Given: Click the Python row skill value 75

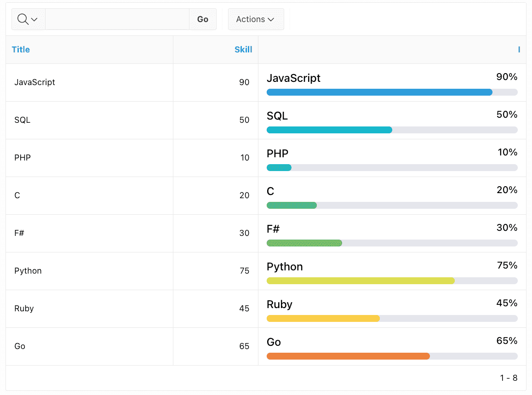Looking at the screenshot, I should pyautogui.click(x=244, y=271).
